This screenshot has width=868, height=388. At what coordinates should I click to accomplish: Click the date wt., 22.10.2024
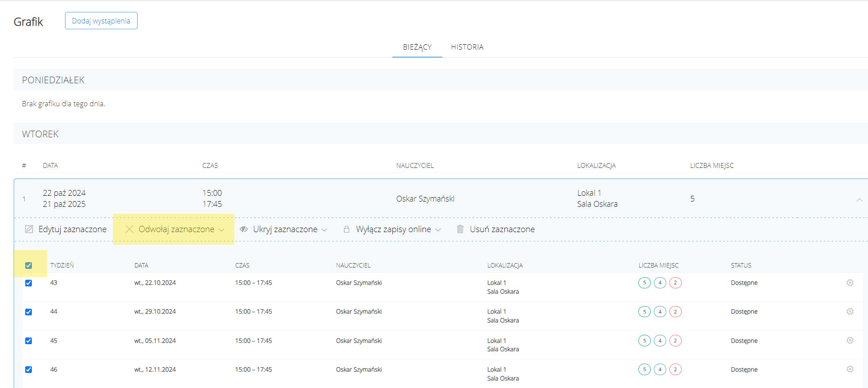pyautogui.click(x=155, y=283)
